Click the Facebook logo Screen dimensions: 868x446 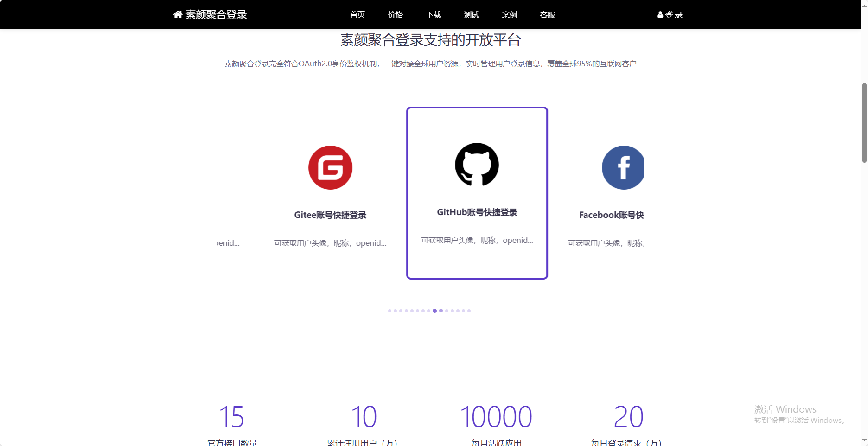[x=623, y=167]
